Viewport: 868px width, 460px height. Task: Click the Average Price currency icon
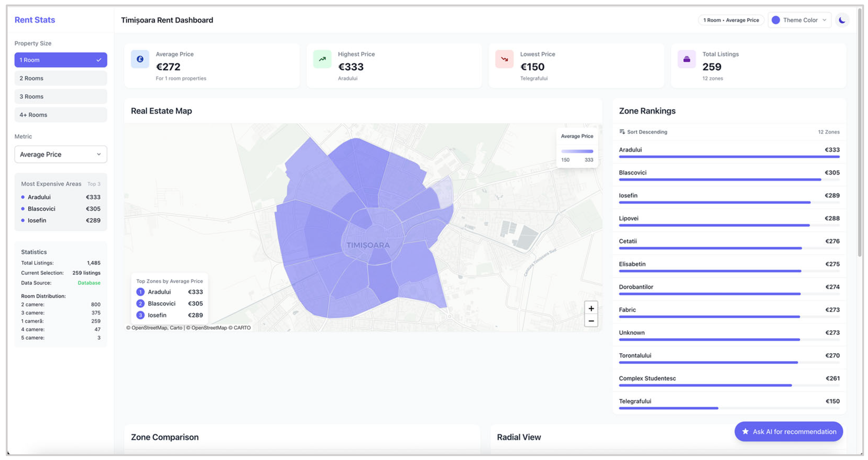pos(140,59)
